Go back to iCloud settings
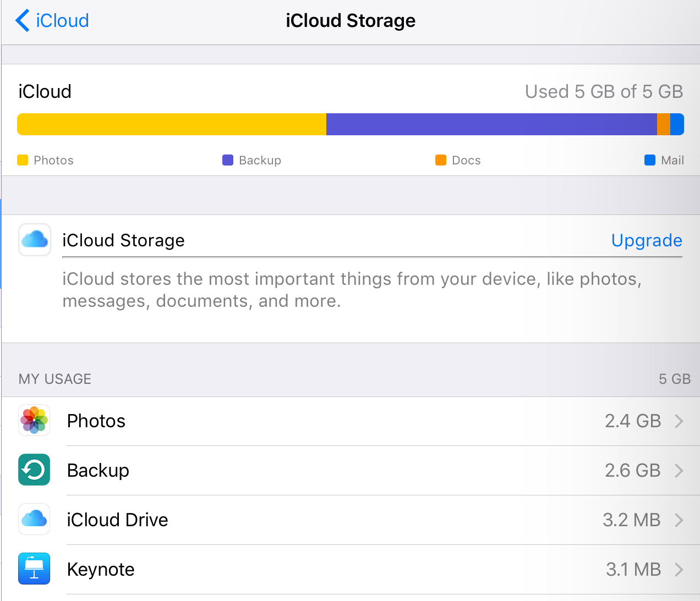Image resolution: width=700 pixels, height=601 pixels. [62, 21]
